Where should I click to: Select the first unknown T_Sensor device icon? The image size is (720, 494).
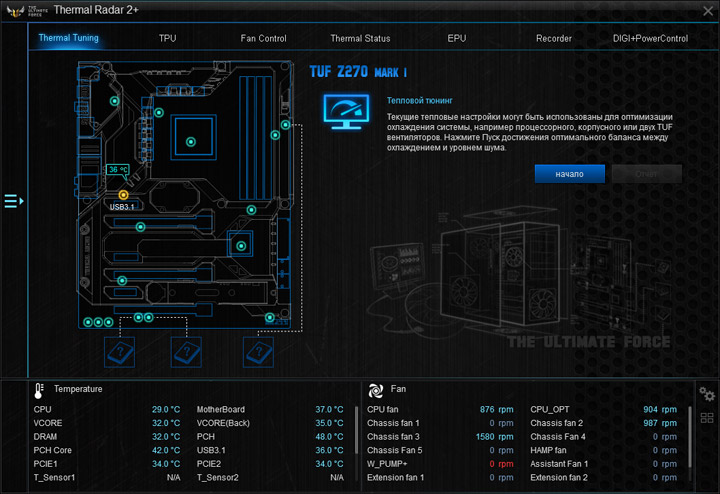coord(120,352)
